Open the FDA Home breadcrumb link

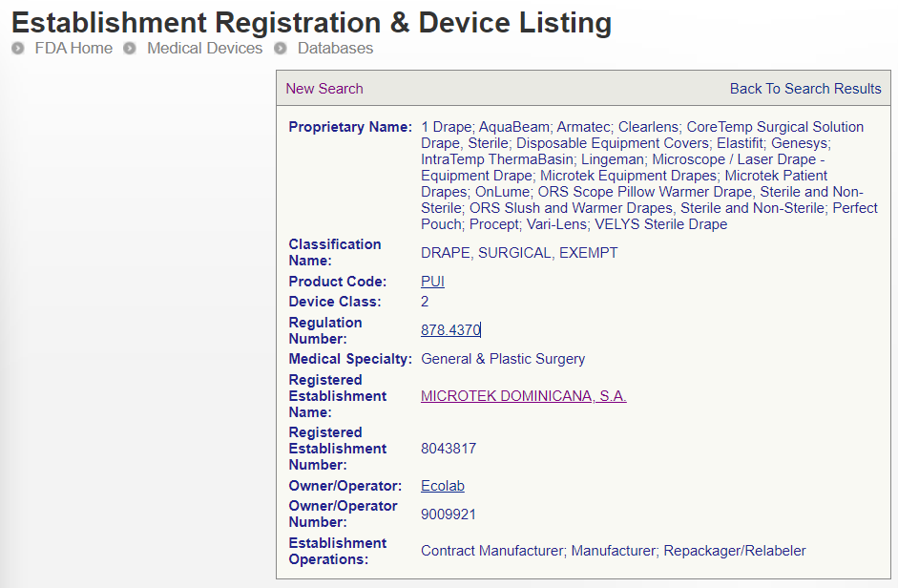(x=73, y=48)
